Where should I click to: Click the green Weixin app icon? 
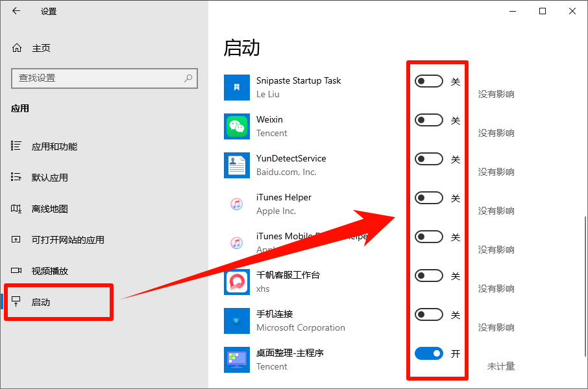[237, 126]
